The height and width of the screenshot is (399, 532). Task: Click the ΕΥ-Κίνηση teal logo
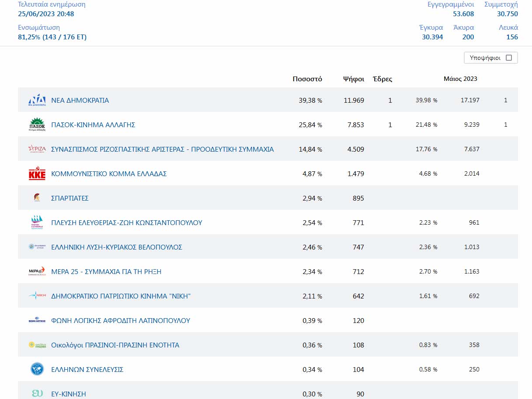[37, 393]
